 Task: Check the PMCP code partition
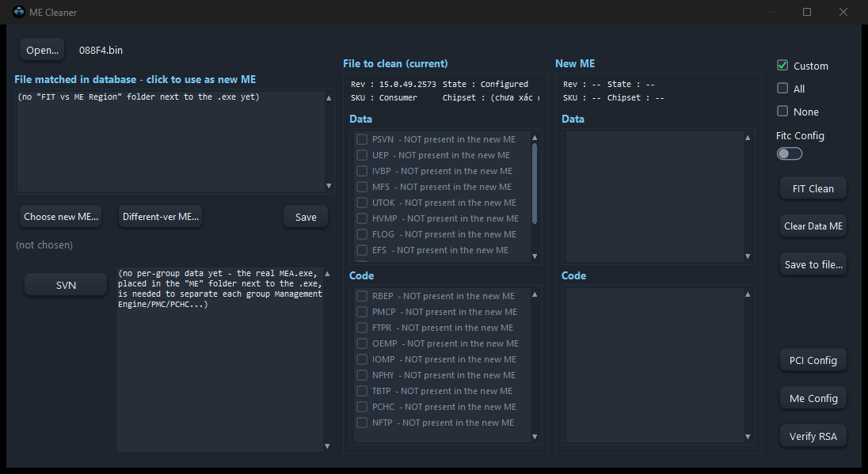[362, 312]
